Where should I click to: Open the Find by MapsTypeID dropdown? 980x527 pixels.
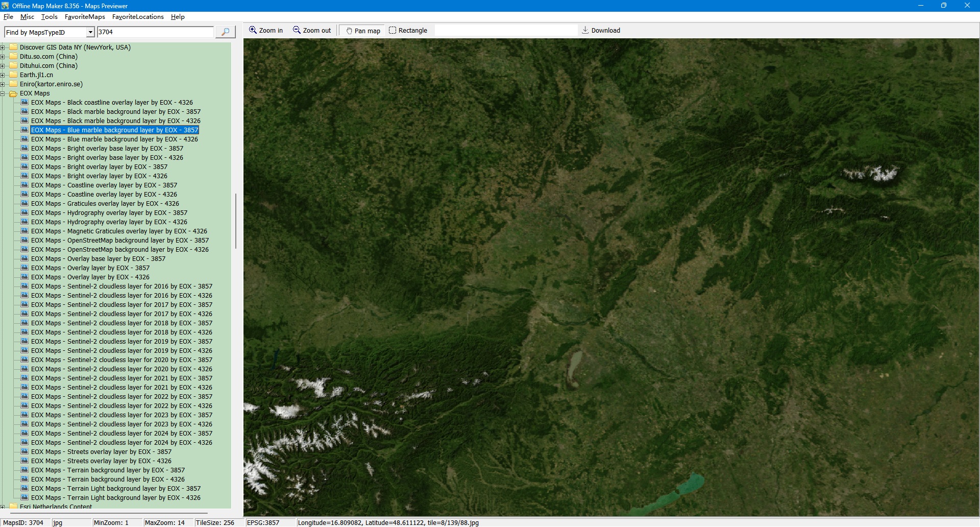point(90,32)
